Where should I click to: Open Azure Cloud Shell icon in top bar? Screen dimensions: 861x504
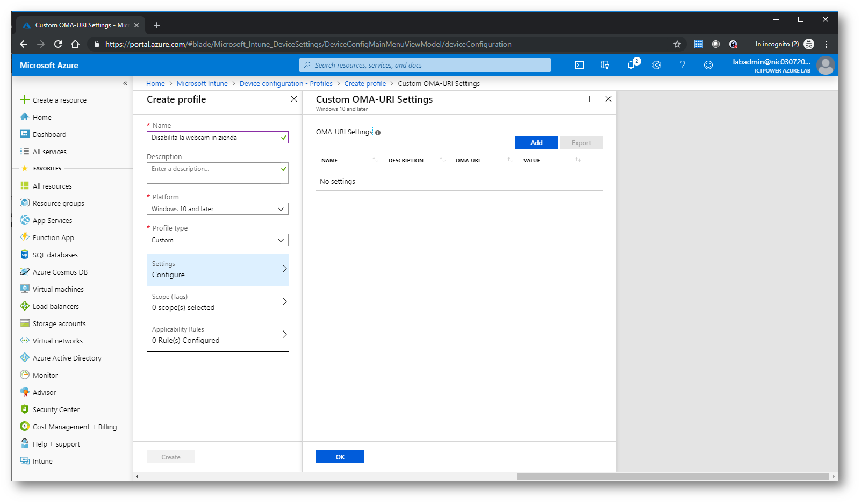coord(579,65)
